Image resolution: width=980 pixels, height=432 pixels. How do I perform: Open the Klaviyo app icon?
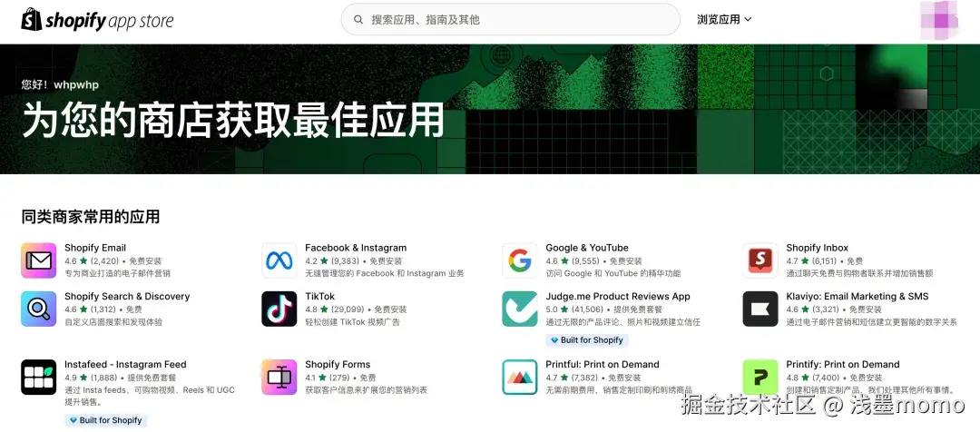(760, 309)
